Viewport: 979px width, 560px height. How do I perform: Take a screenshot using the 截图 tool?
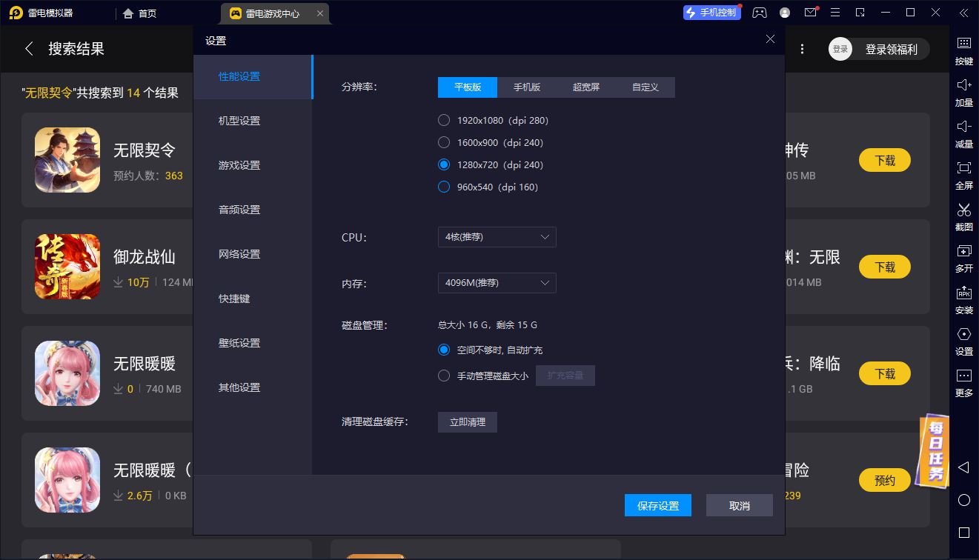[x=963, y=216]
